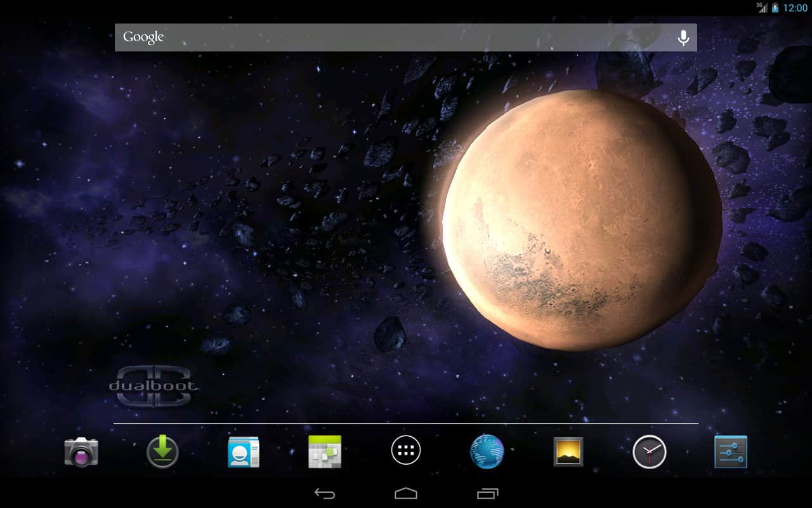Open the Clock app
812x508 pixels.
tap(650, 452)
